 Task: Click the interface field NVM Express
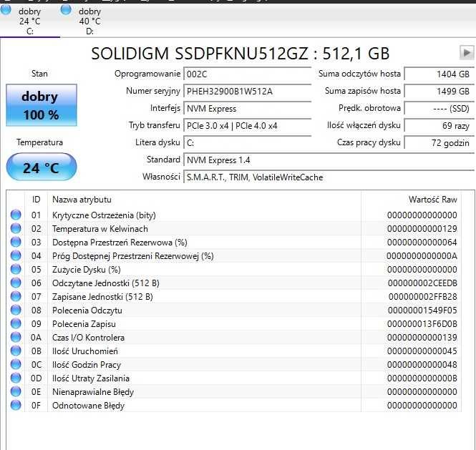(x=248, y=109)
